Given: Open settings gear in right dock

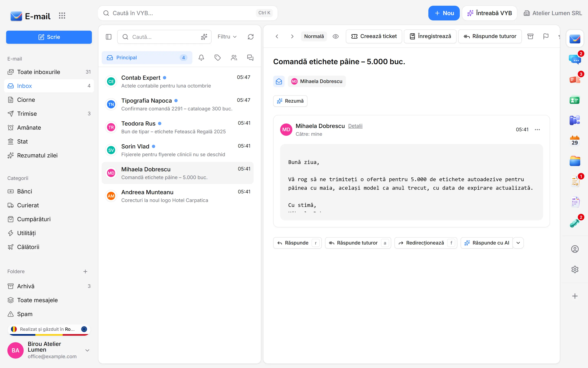Looking at the screenshot, I should point(575,269).
